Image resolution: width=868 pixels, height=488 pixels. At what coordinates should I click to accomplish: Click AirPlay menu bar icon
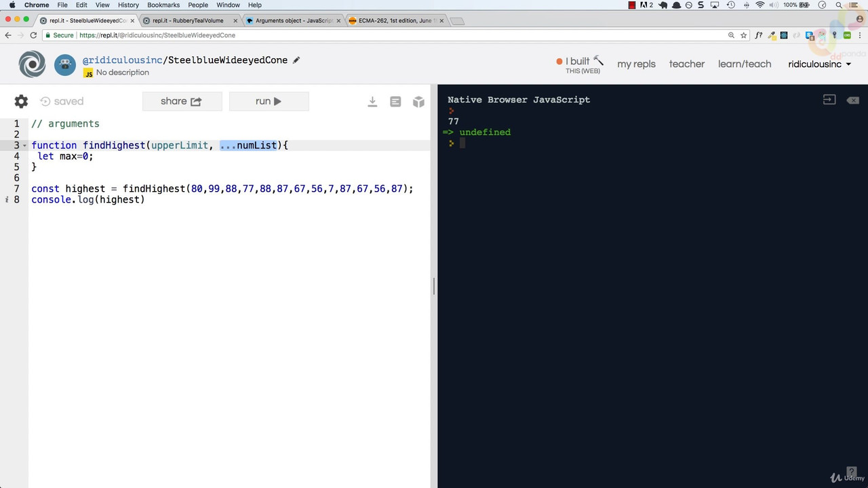click(715, 5)
